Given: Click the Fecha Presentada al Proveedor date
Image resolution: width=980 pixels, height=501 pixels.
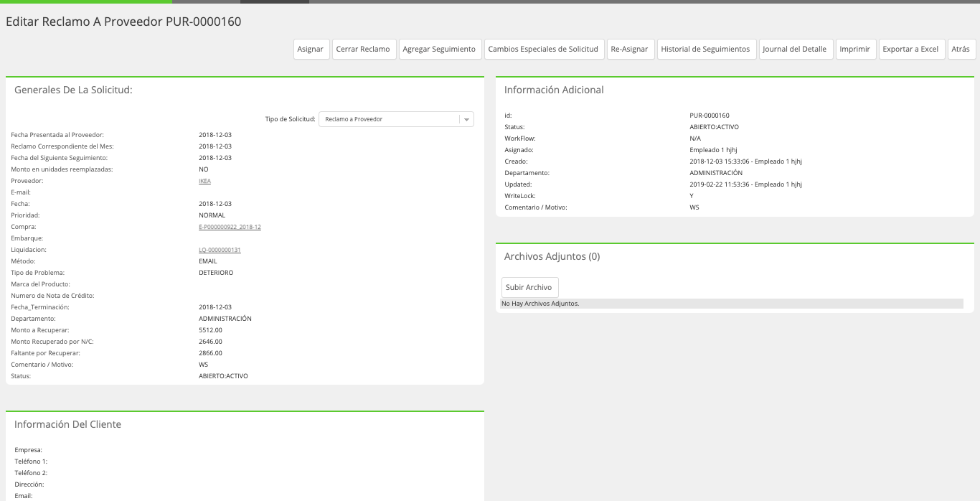Looking at the screenshot, I should click(215, 135).
